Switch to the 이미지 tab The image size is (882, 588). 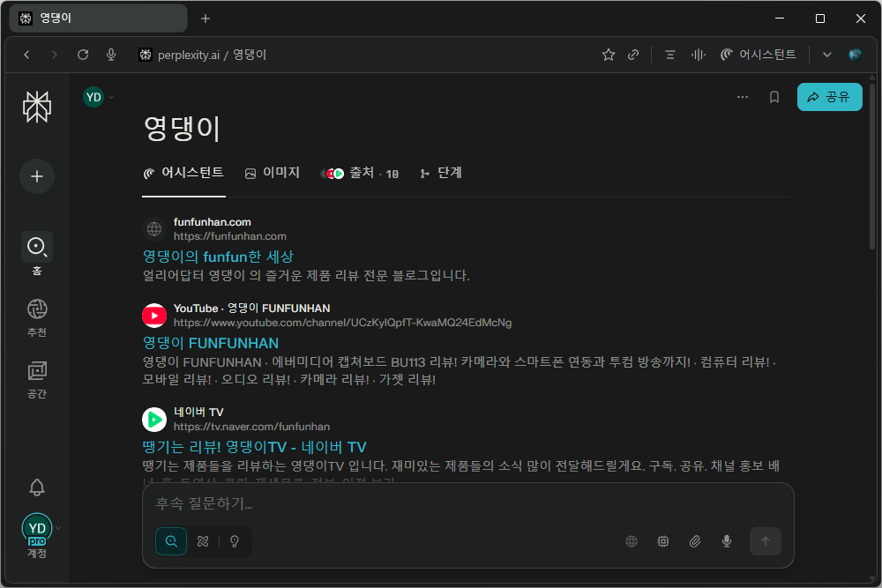[x=273, y=173]
